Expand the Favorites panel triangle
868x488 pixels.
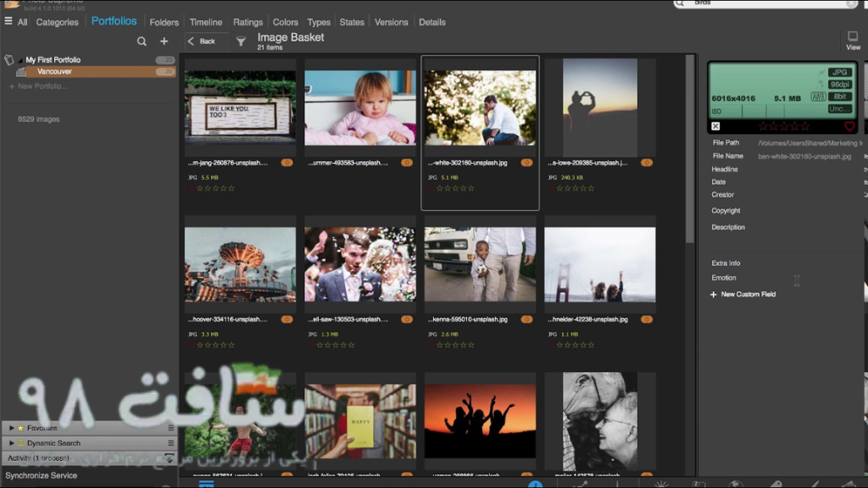[11, 428]
